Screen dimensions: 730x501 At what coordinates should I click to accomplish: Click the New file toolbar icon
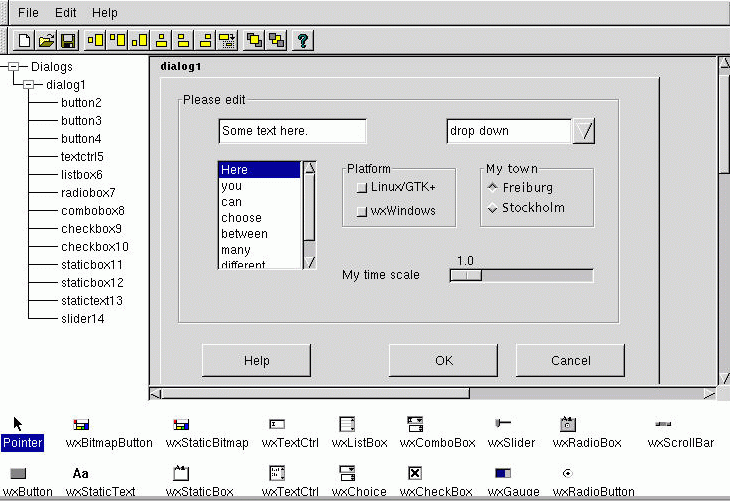(x=23, y=41)
